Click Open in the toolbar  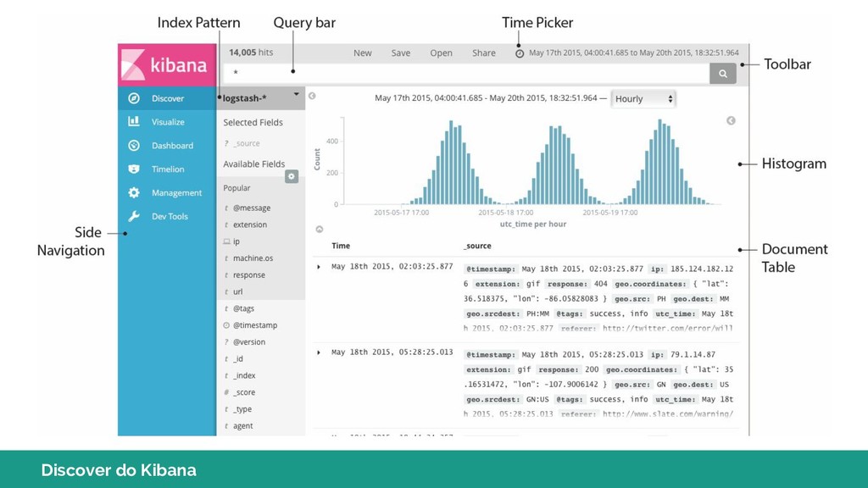click(x=441, y=53)
